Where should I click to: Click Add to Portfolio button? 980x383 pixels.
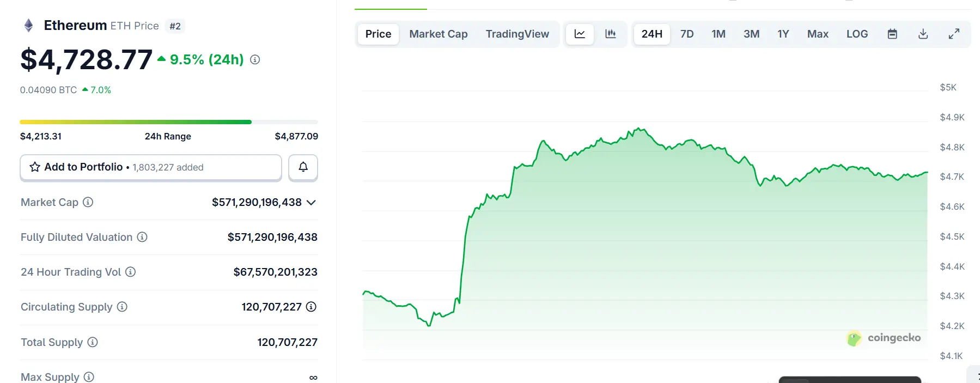point(151,167)
